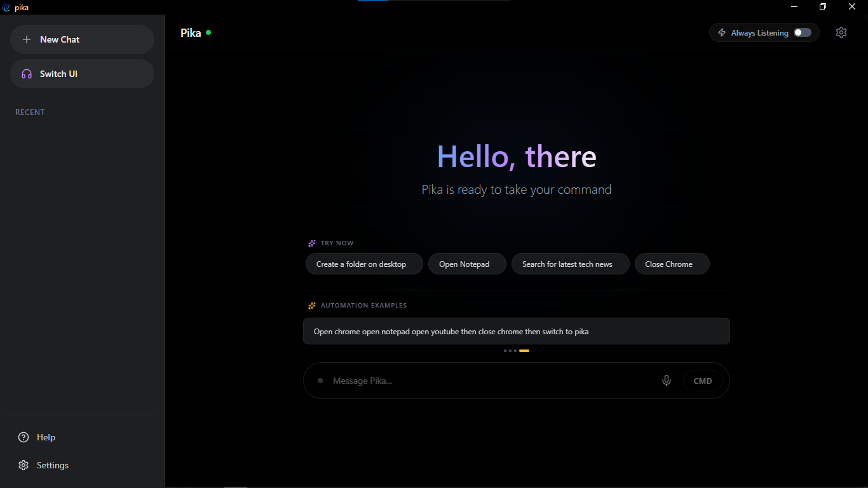Select the Open Notepad suggestion
The width and height of the screenshot is (868, 488).
coord(467,264)
